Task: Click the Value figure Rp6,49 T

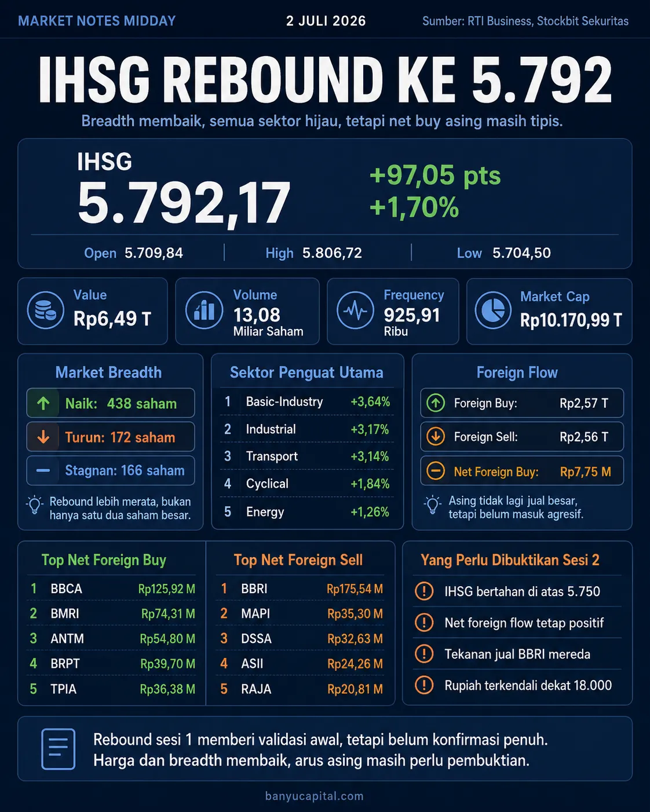Action: pyautogui.click(x=112, y=319)
